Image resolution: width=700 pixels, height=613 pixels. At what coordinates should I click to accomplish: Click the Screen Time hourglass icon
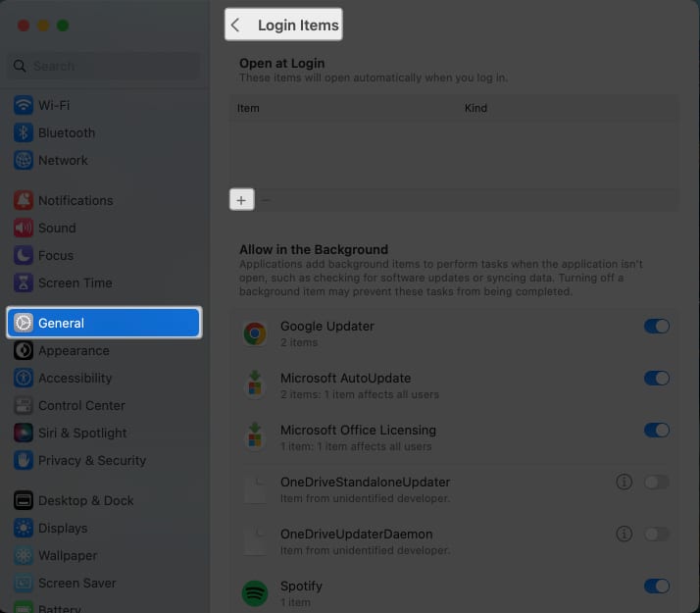pyautogui.click(x=24, y=282)
